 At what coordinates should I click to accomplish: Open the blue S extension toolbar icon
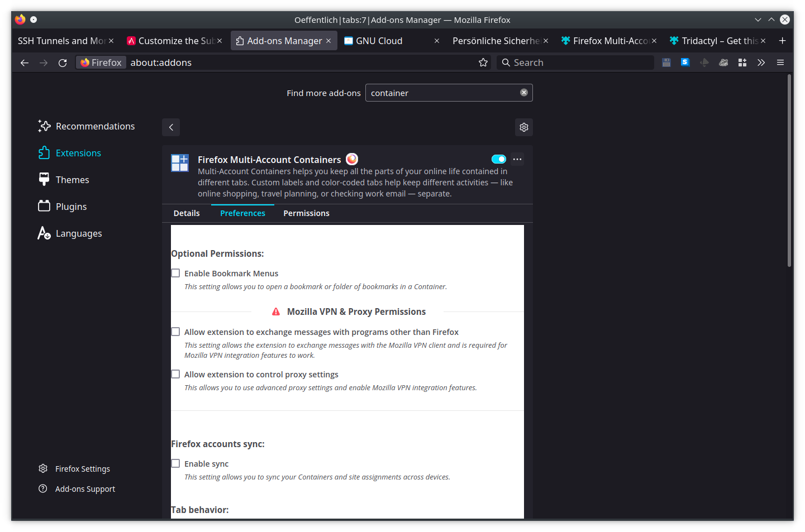pos(685,62)
